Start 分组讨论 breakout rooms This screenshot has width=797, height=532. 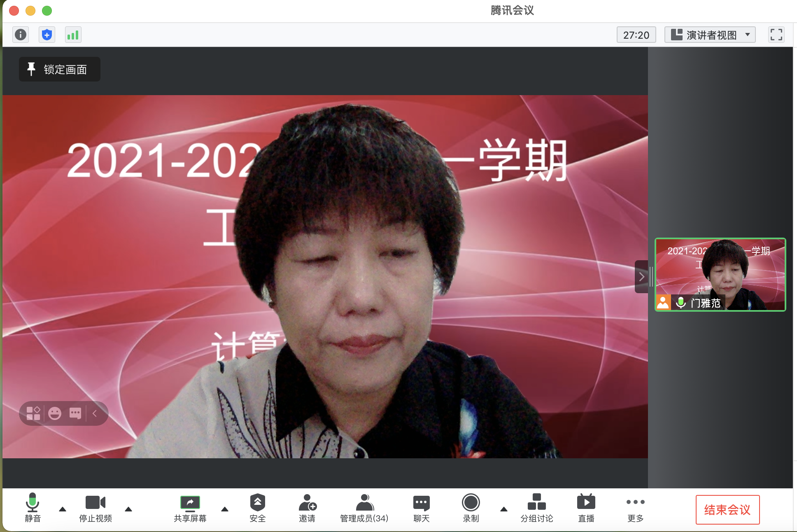(536, 508)
